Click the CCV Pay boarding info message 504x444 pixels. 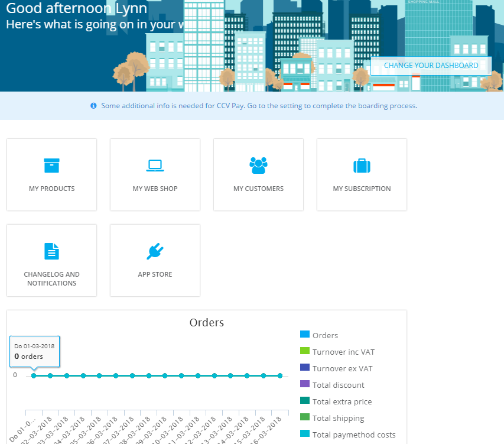(x=259, y=106)
